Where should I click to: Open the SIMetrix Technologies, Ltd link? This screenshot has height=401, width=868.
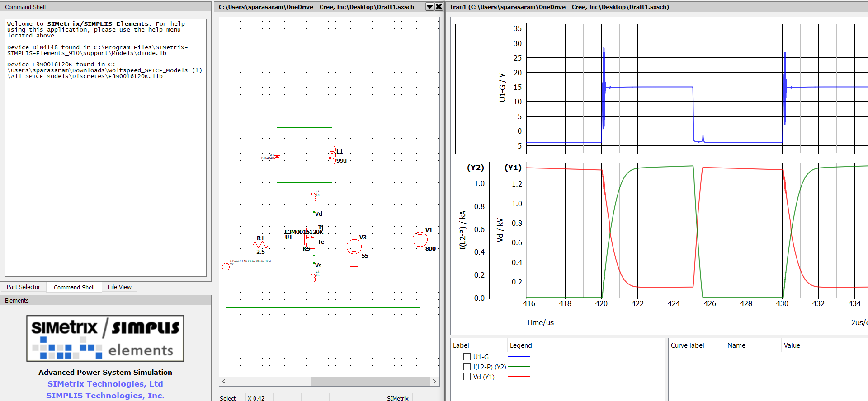pyautogui.click(x=105, y=384)
